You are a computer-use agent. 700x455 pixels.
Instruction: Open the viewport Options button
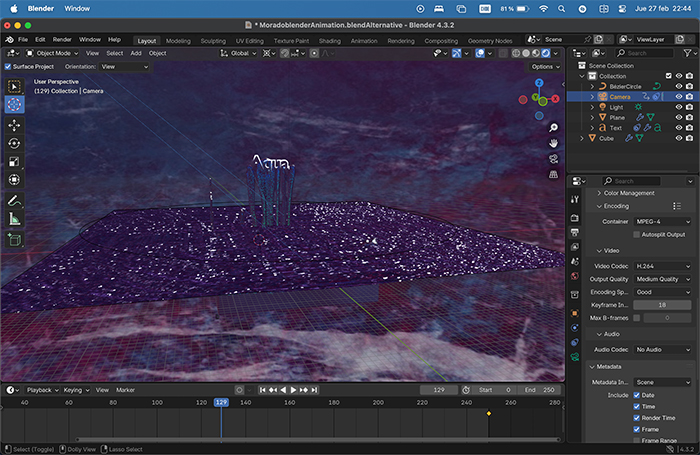click(544, 66)
